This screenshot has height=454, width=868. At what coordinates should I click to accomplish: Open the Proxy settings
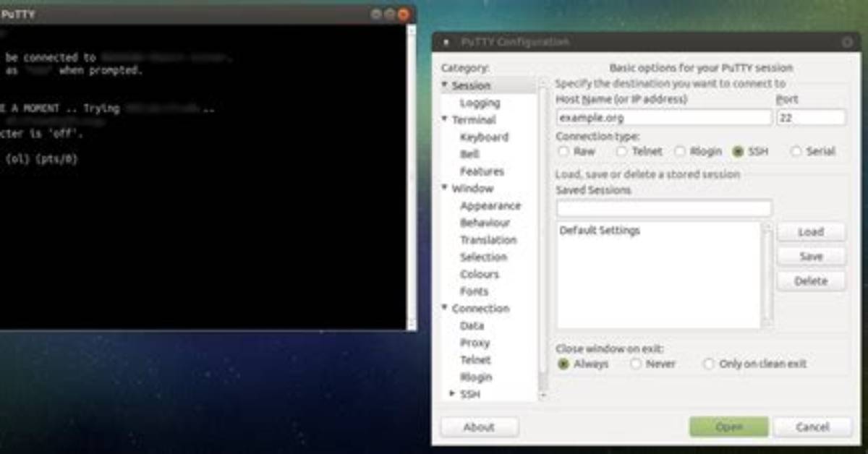pos(475,343)
